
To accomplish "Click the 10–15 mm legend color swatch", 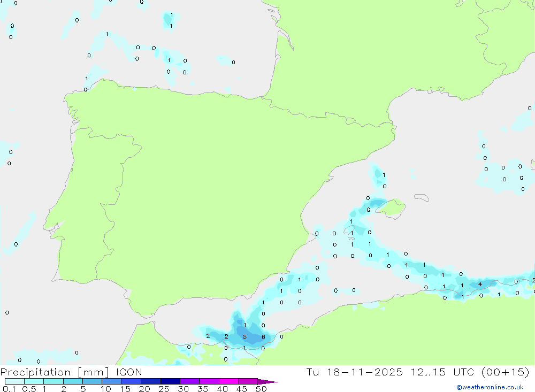I will coord(112,381).
